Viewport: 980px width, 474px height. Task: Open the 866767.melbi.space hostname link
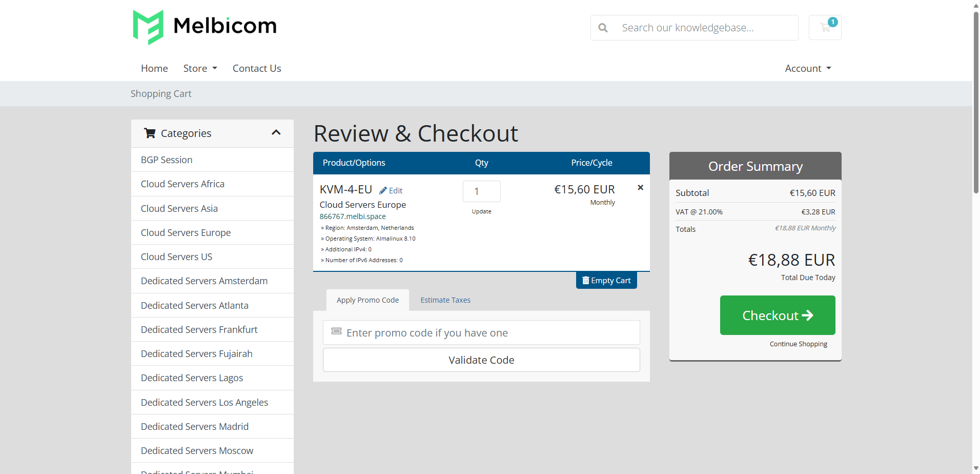(x=353, y=216)
